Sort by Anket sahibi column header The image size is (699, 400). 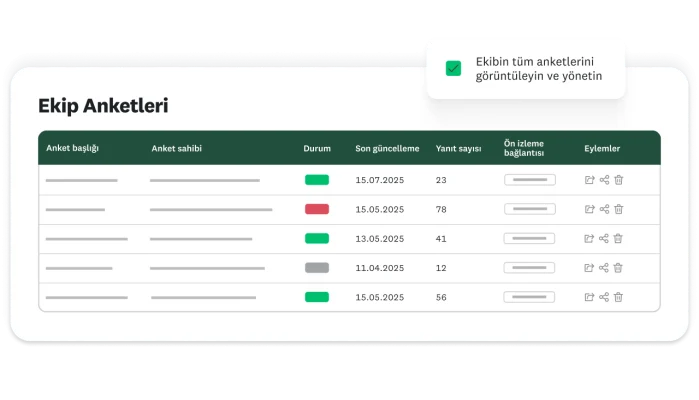(x=177, y=148)
